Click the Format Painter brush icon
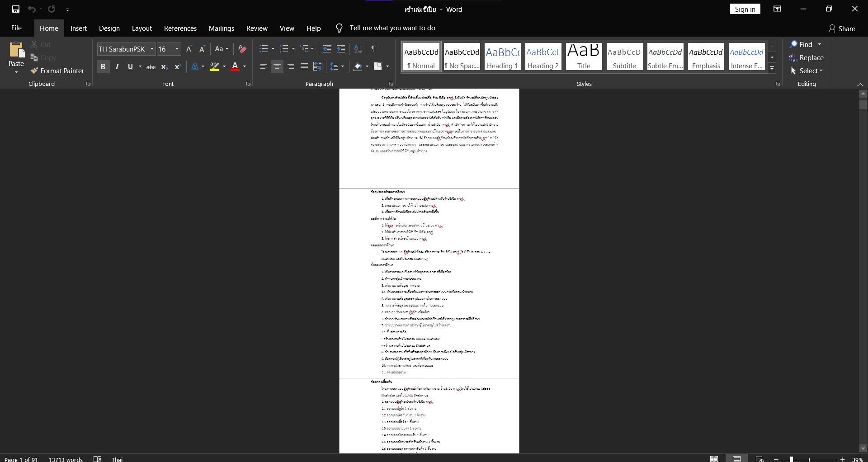Viewport: 868px width, 462px height. tap(34, 71)
